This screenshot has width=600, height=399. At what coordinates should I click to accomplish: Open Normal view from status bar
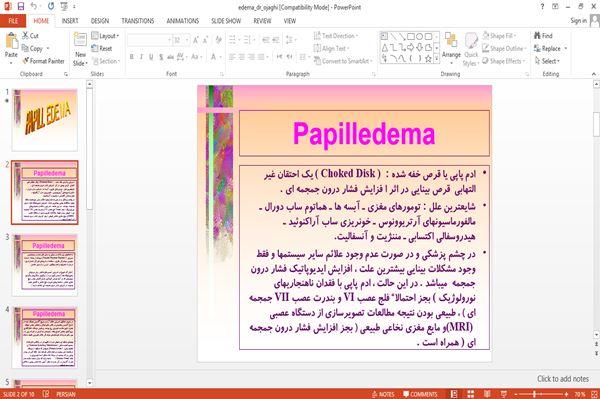click(x=454, y=394)
